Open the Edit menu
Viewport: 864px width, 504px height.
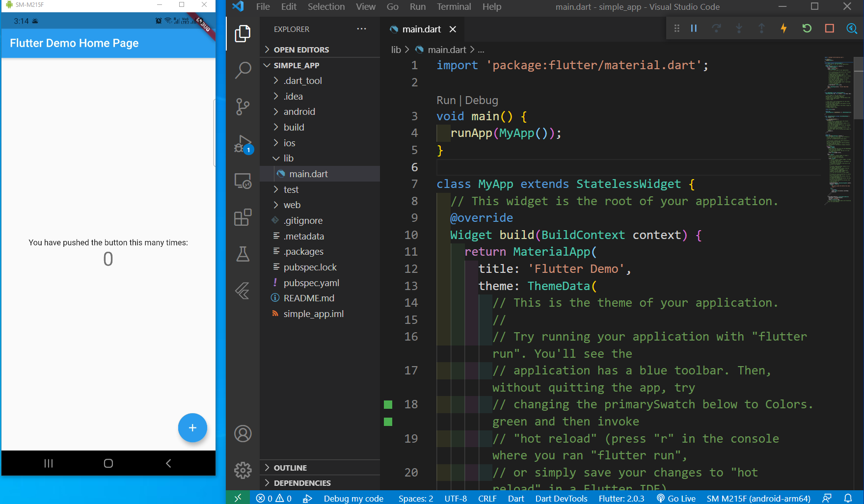289,7
